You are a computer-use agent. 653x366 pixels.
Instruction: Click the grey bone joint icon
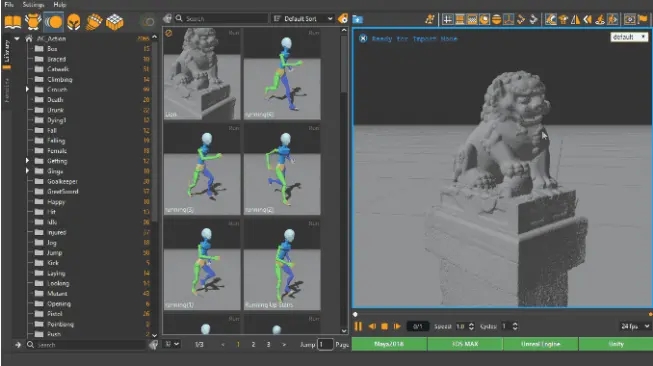coord(533,19)
